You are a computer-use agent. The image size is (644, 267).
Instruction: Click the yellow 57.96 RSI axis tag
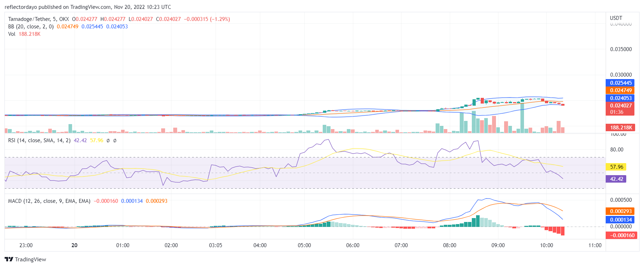(616, 167)
